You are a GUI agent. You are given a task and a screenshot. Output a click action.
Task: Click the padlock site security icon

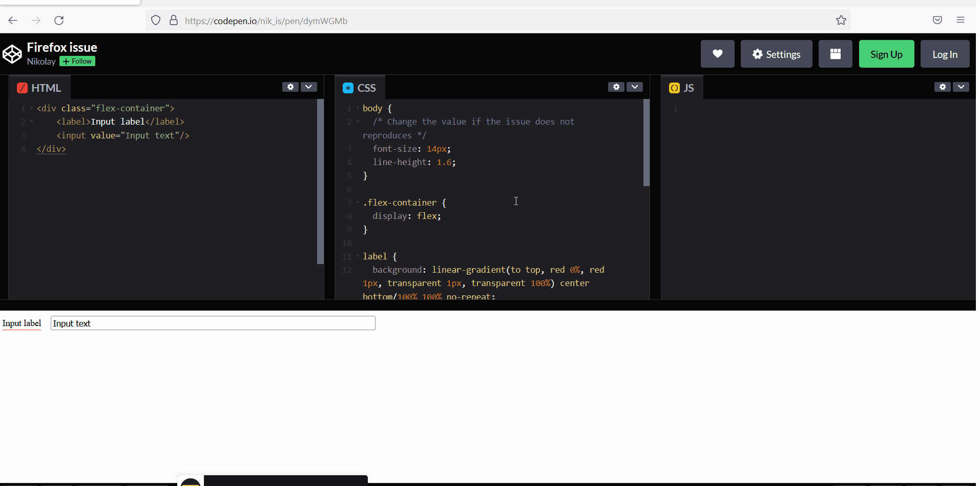[174, 21]
